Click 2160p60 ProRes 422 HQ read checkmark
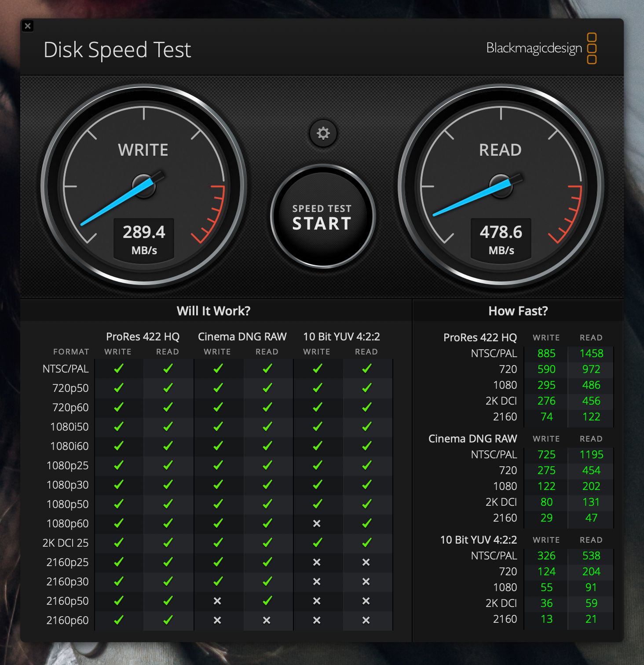The image size is (644, 665). point(168,620)
